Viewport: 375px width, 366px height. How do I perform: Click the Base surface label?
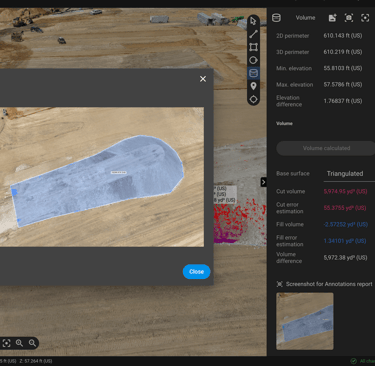pos(293,174)
